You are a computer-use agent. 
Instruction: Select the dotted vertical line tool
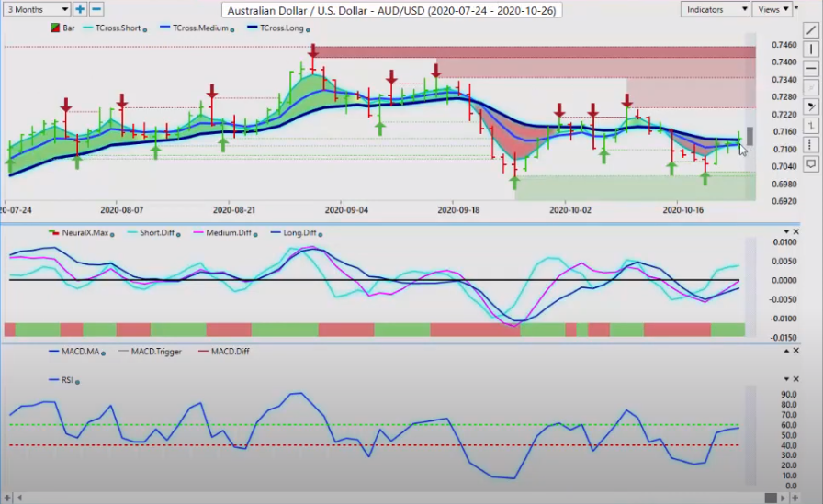point(811,145)
